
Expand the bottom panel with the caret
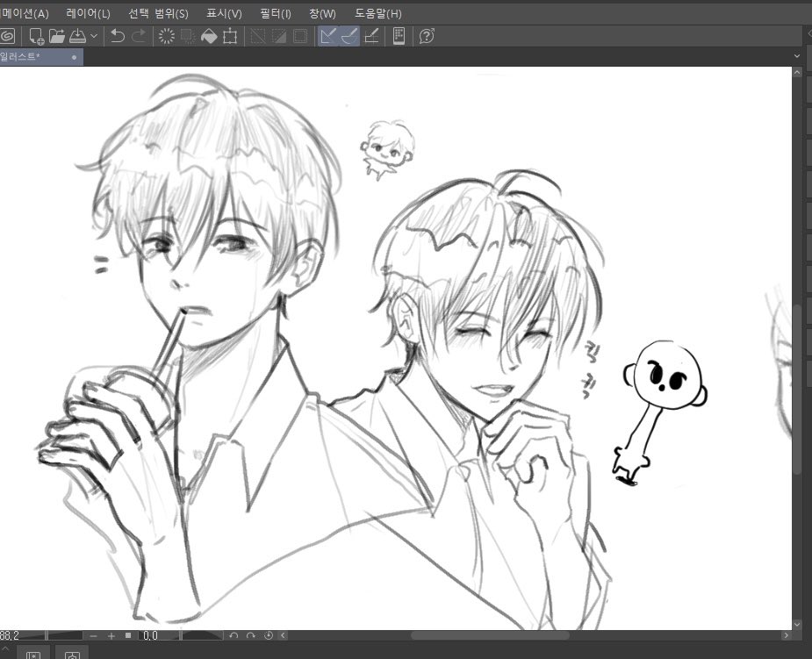pyautogui.click(x=4, y=648)
